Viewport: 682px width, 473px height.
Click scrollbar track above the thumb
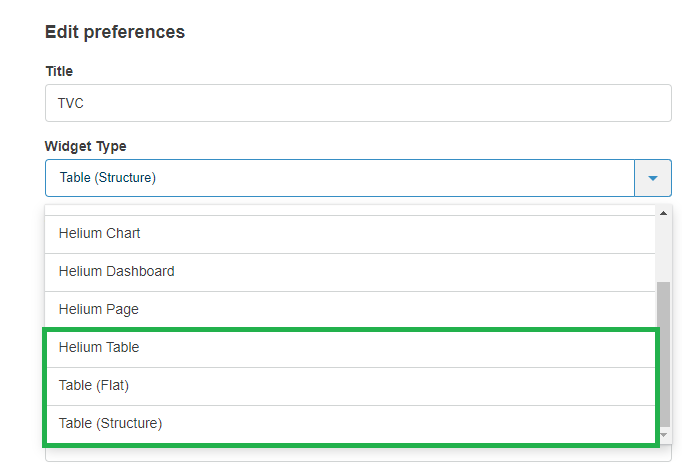[664, 250]
